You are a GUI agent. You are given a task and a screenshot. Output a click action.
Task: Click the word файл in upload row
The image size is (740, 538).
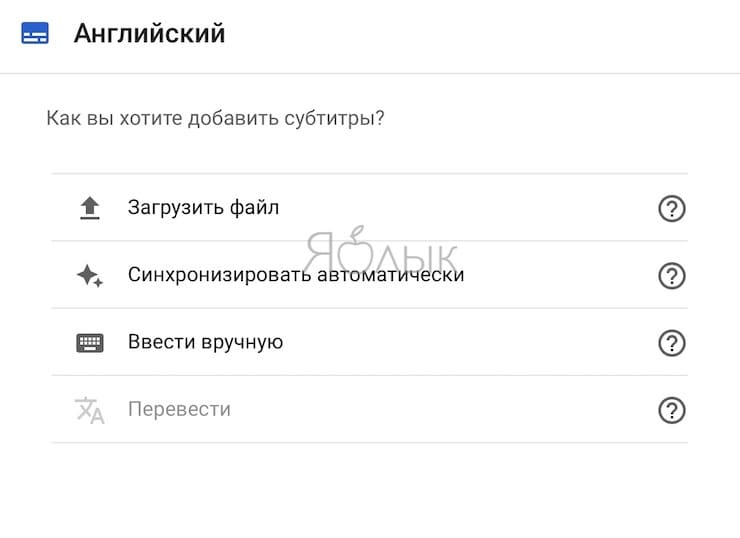tap(254, 207)
